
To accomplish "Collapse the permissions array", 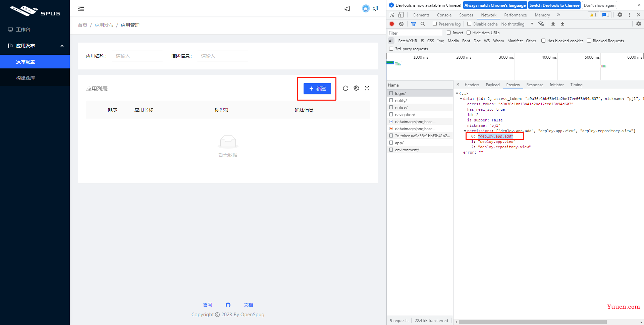I will [x=465, y=131].
